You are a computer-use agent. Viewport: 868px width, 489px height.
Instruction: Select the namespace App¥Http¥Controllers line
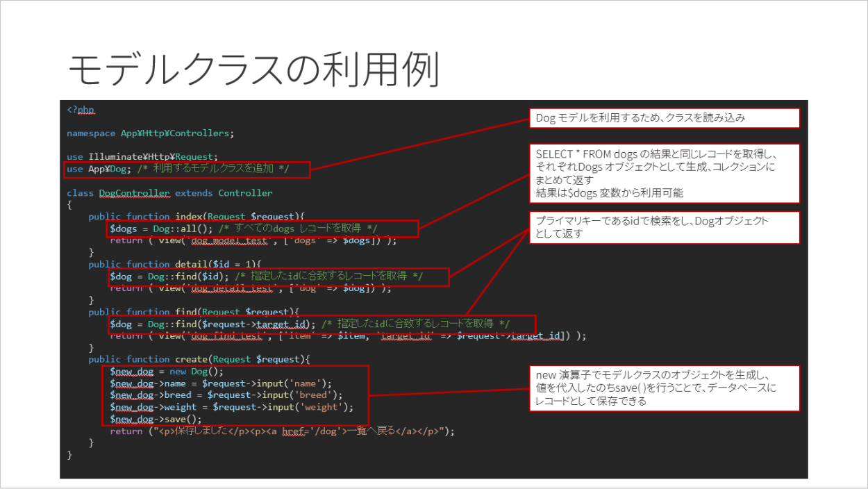coord(151,133)
